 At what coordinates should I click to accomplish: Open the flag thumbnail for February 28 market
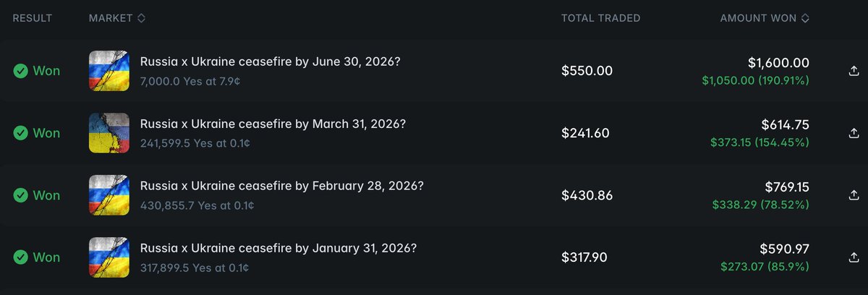(x=109, y=195)
